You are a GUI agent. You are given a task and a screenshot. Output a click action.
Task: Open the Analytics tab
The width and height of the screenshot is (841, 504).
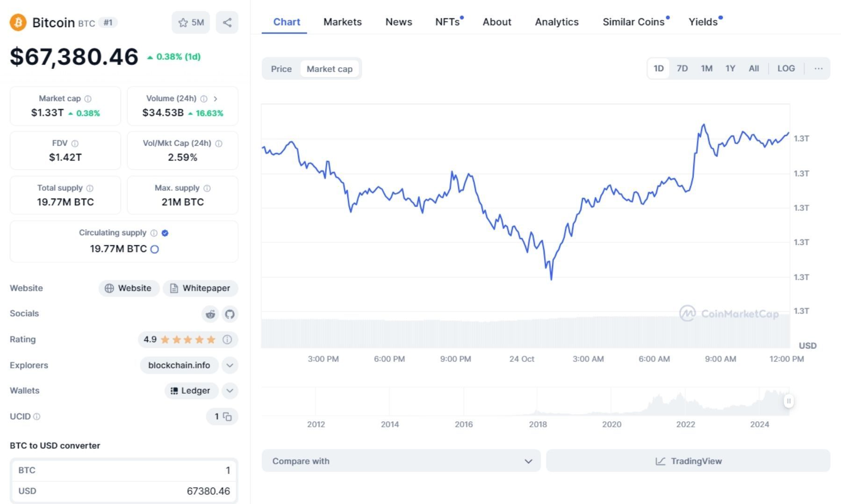pos(556,22)
